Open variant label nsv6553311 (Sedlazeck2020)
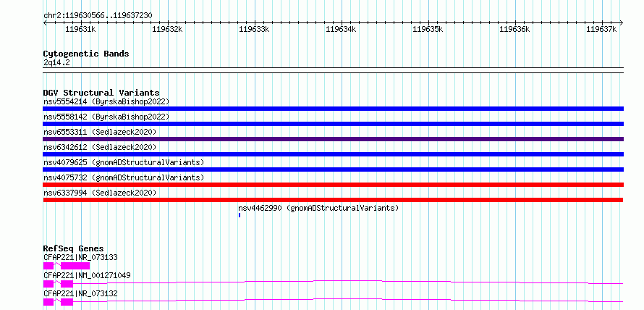This screenshot has height=310, width=644. (x=100, y=132)
